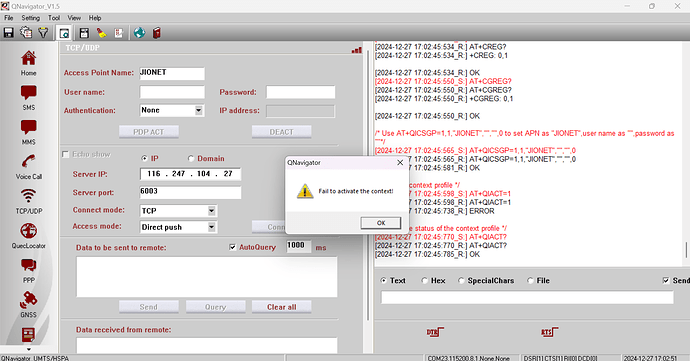Click the Query button

[216, 307]
